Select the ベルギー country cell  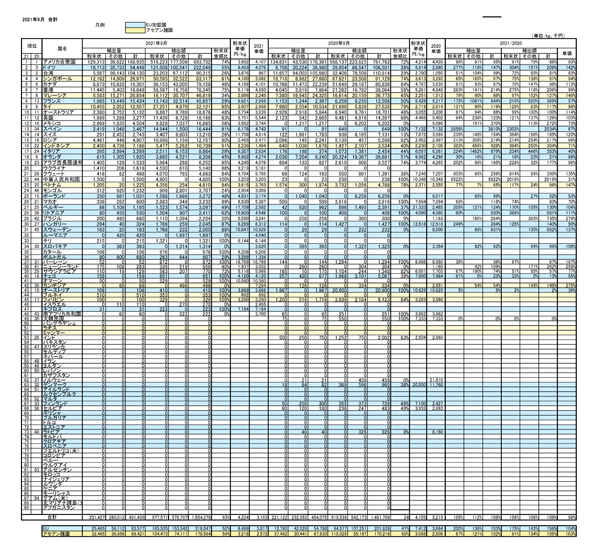(x=62, y=207)
